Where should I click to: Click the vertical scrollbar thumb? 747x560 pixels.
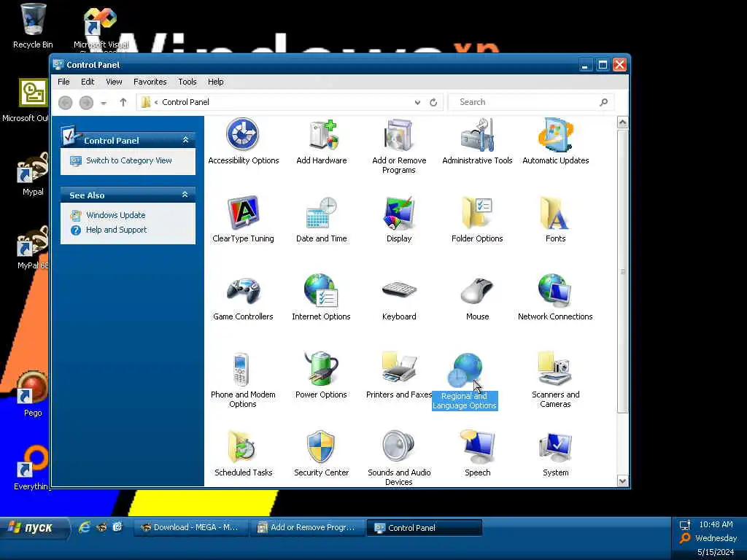pos(622,271)
